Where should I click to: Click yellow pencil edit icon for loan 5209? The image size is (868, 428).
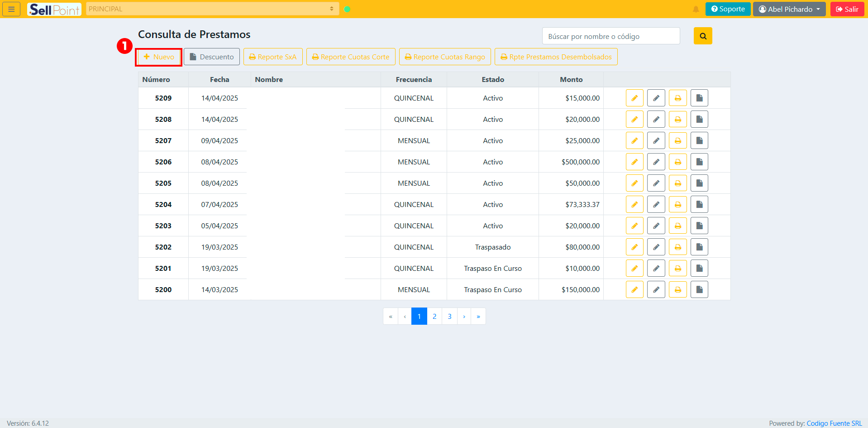[634, 98]
